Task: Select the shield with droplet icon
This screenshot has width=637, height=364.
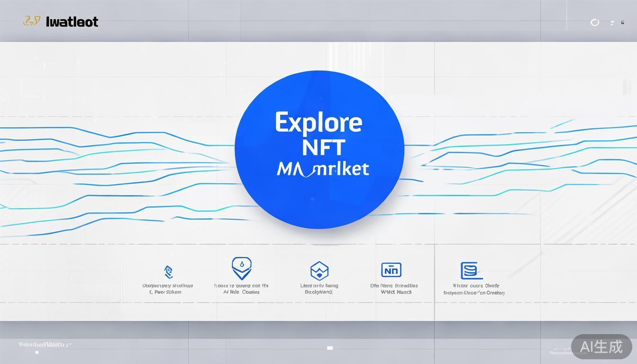Action: point(241,268)
